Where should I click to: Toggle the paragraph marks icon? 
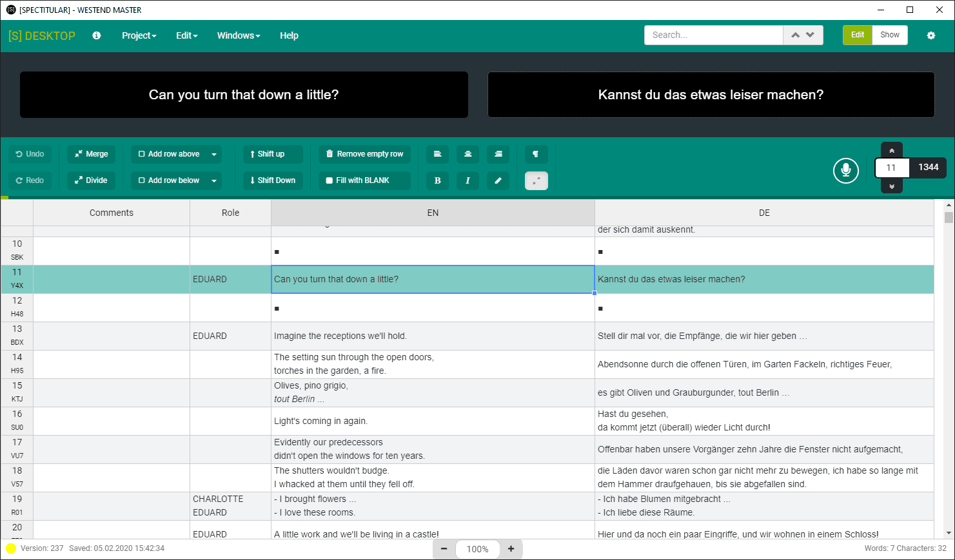pos(536,154)
